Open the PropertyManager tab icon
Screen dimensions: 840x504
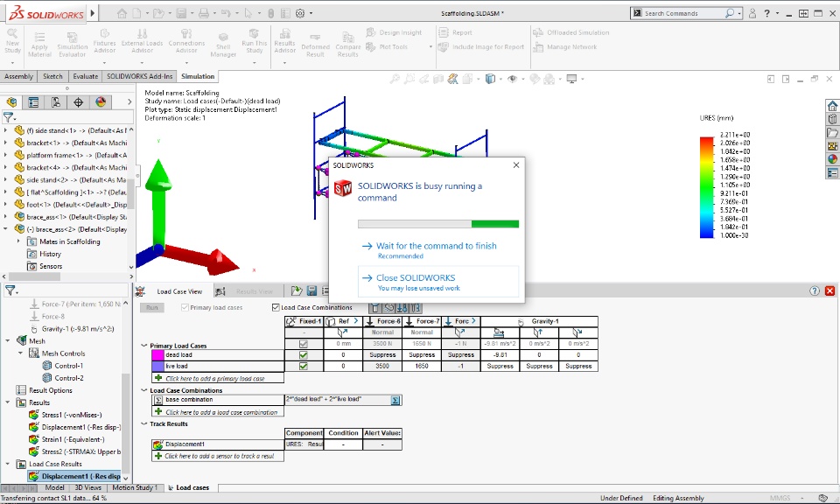tap(33, 101)
